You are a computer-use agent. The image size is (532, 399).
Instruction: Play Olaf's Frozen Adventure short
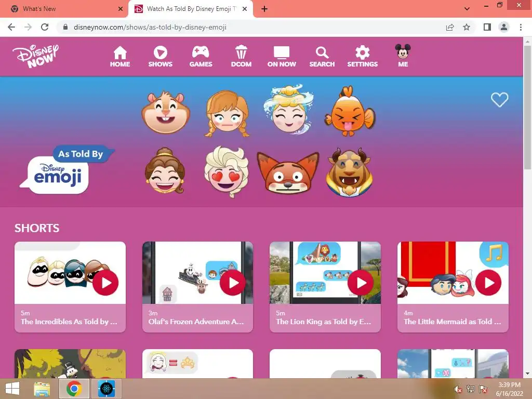coord(233,283)
